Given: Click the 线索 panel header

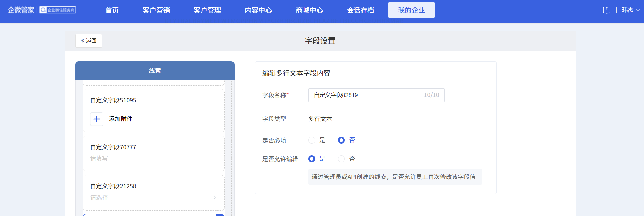Looking at the screenshot, I should [x=155, y=71].
